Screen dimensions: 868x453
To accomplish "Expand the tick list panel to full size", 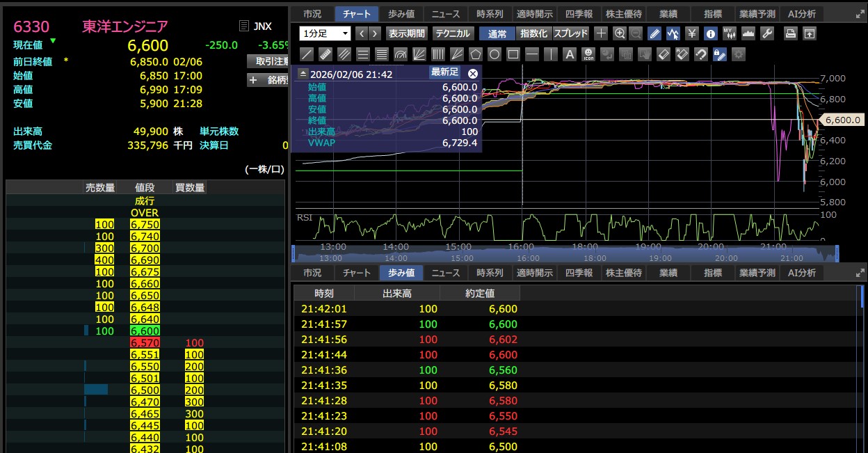I will (x=860, y=273).
